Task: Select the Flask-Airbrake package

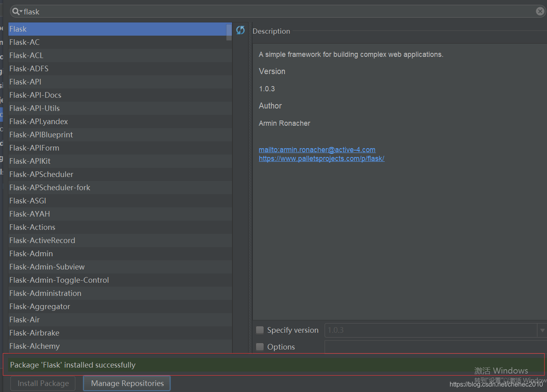Action: pyautogui.click(x=120, y=333)
